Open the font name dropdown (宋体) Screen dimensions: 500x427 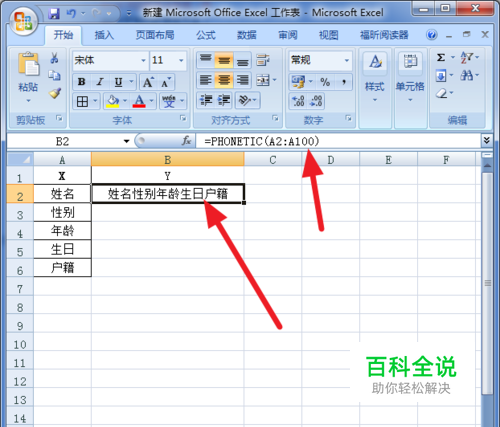pos(143,61)
